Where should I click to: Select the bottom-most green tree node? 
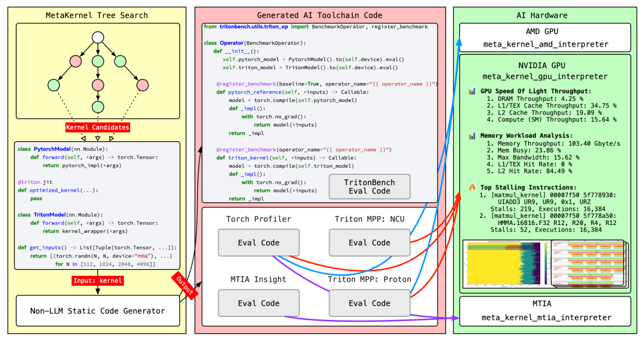[x=98, y=107]
